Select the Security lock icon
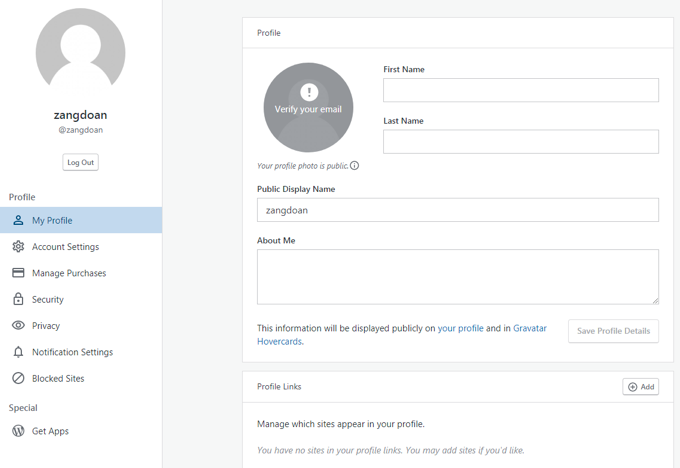 (x=18, y=299)
